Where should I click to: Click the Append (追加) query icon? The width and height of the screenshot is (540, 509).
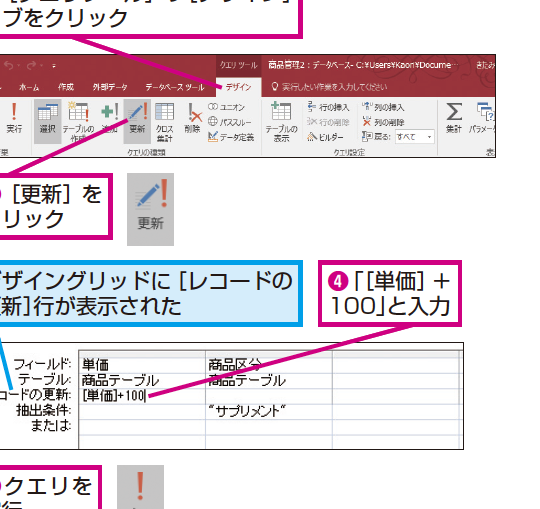[x=110, y=117]
